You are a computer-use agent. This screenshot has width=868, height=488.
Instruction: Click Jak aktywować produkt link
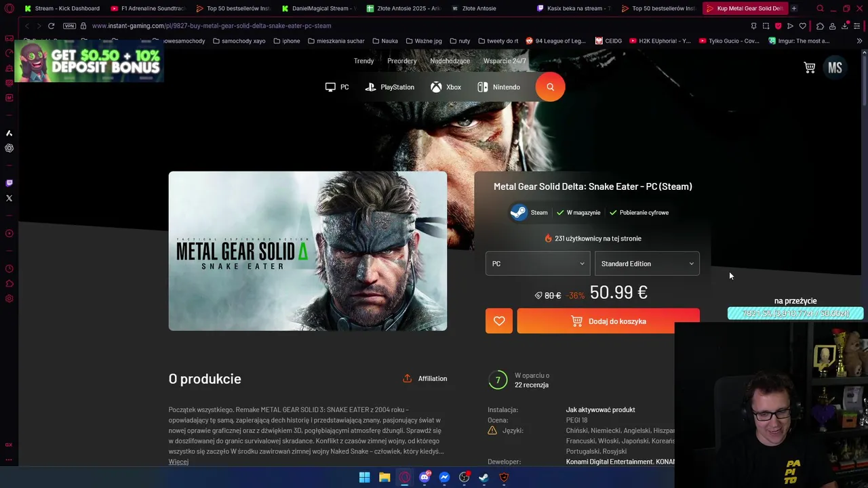click(600, 409)
